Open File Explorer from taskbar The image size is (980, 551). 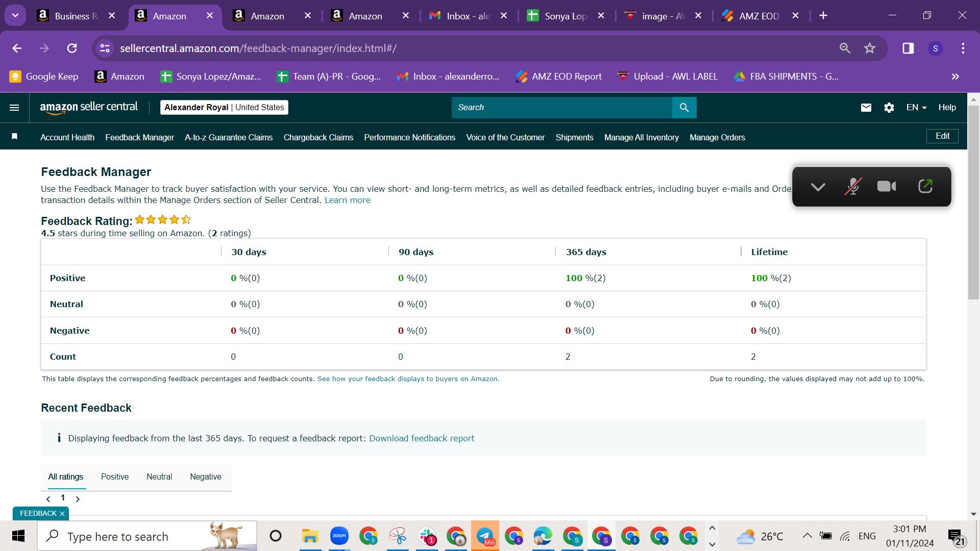310,536
